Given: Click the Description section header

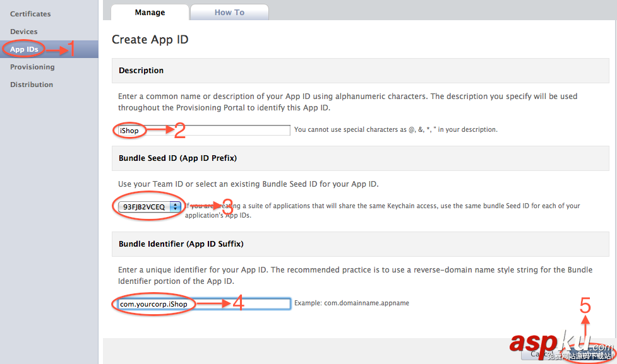Looking at the screenshot, I should (140, 70).
